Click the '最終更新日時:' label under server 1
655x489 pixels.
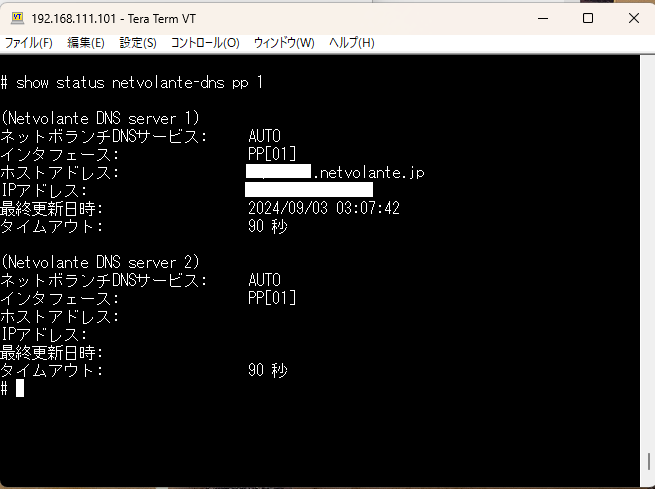(x=51, y=208)
